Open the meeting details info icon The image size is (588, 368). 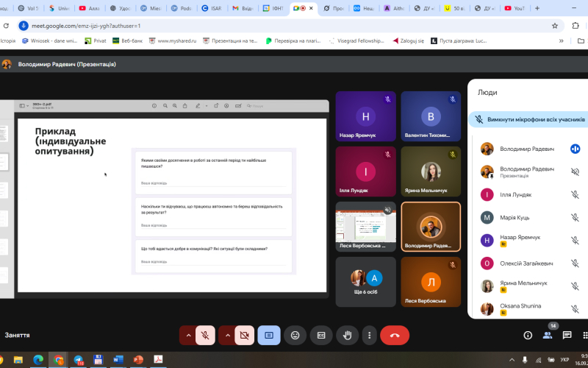point(528,335)
